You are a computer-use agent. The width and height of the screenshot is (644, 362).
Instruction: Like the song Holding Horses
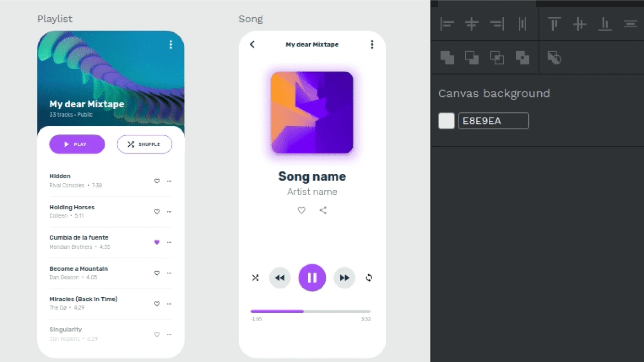tap(157, 211)
